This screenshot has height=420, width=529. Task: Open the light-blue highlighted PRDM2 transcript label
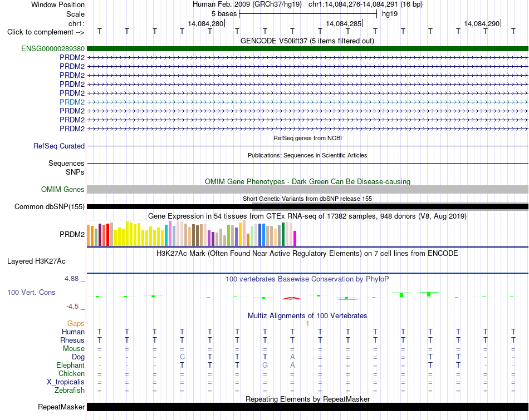tap(72, 102)
